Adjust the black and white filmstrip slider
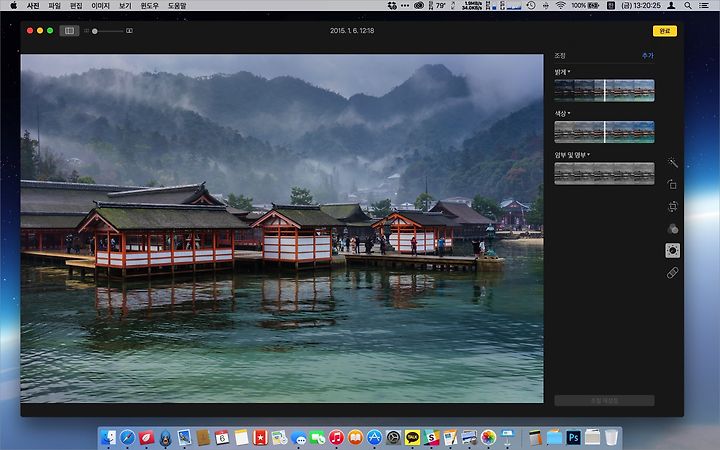 point(604,173)
